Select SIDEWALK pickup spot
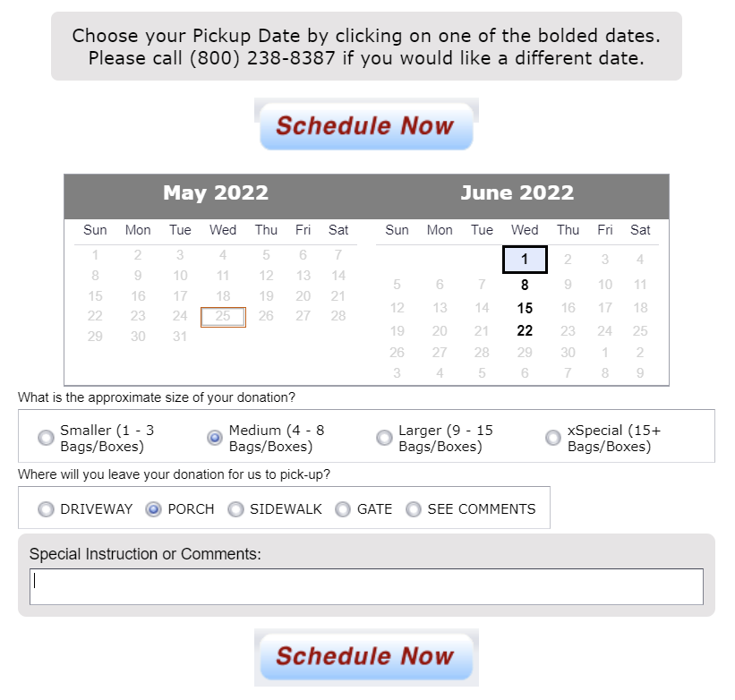 point(235,508)
